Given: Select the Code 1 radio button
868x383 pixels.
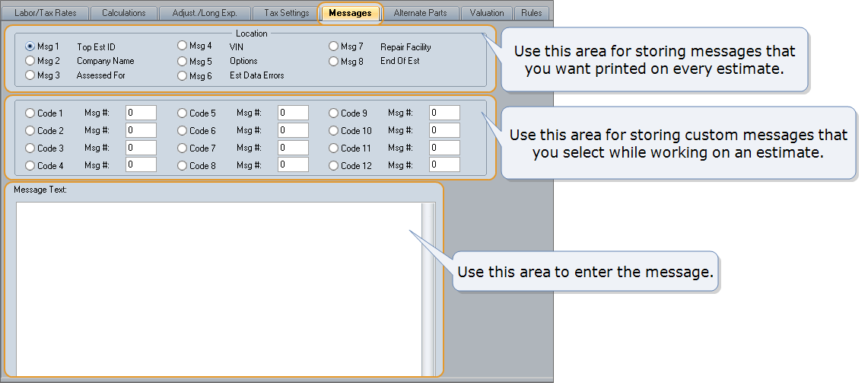Looking at the screenshot, I should pos(30,113).
